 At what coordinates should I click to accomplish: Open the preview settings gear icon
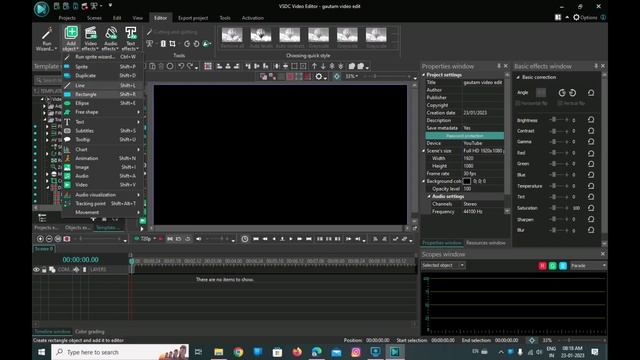click(319, 76)
